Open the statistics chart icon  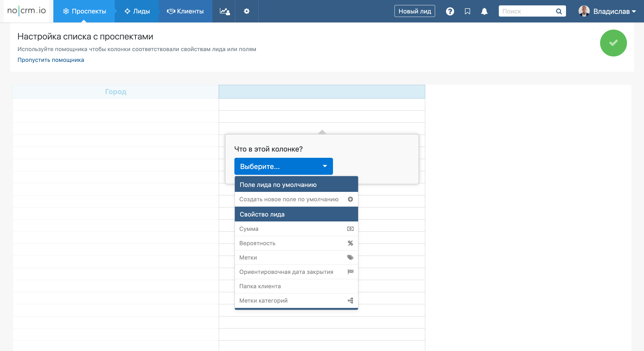point(224,11)
